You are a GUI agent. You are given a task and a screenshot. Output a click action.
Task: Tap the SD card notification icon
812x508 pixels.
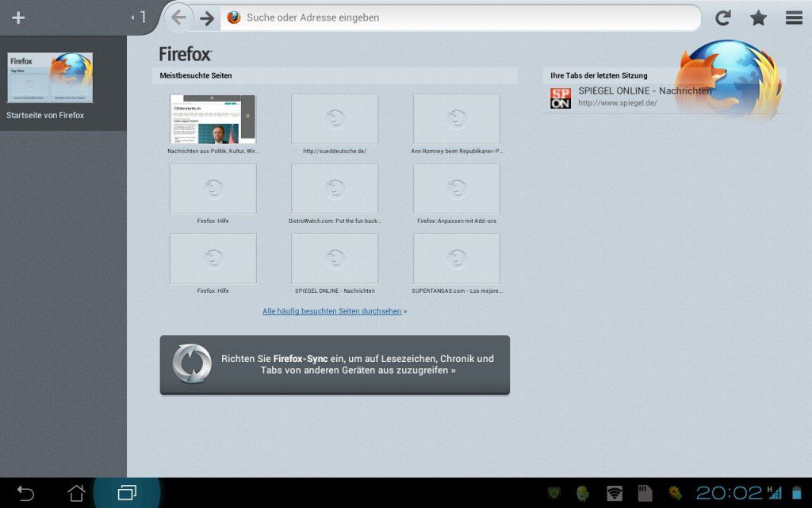tap(644, 492)
